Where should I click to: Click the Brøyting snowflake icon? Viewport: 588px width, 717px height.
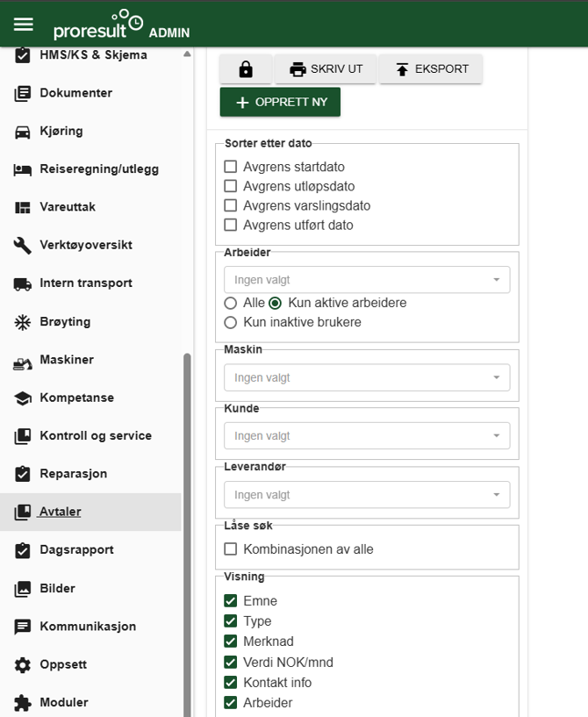click(x=23, y=322)
